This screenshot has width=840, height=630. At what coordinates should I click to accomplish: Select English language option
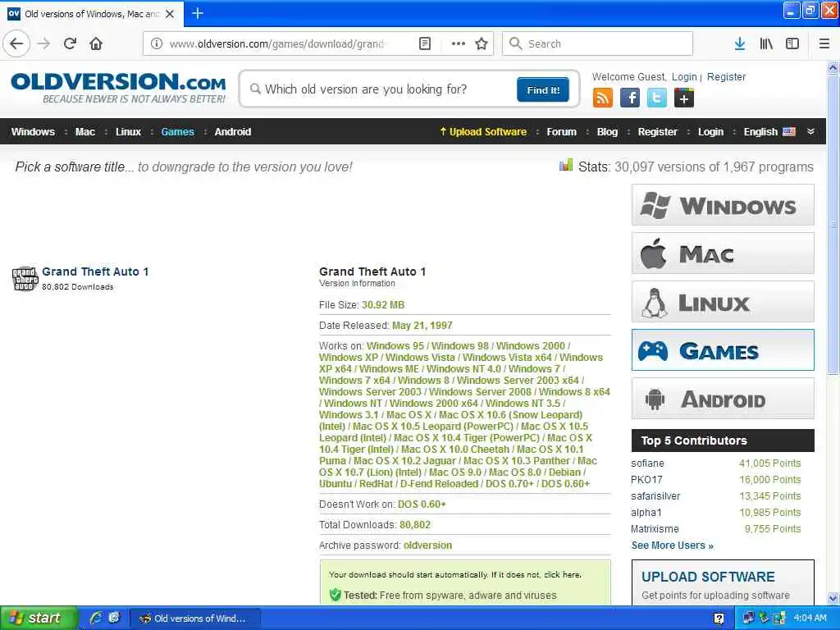769,132
